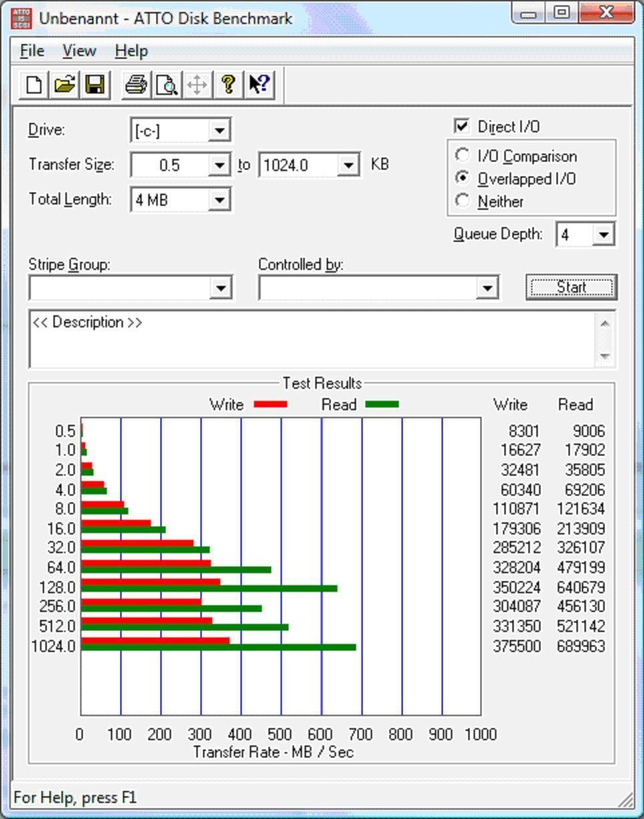644x819 pixels.
Task: Click the 'For Help, press F1' status text
Action: [x=75, y=797]
